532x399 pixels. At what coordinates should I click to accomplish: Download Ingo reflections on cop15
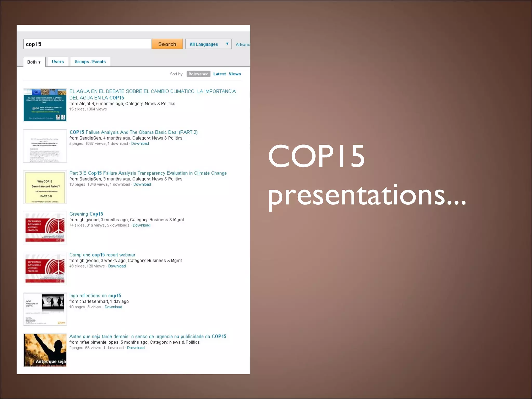point(113,307)
